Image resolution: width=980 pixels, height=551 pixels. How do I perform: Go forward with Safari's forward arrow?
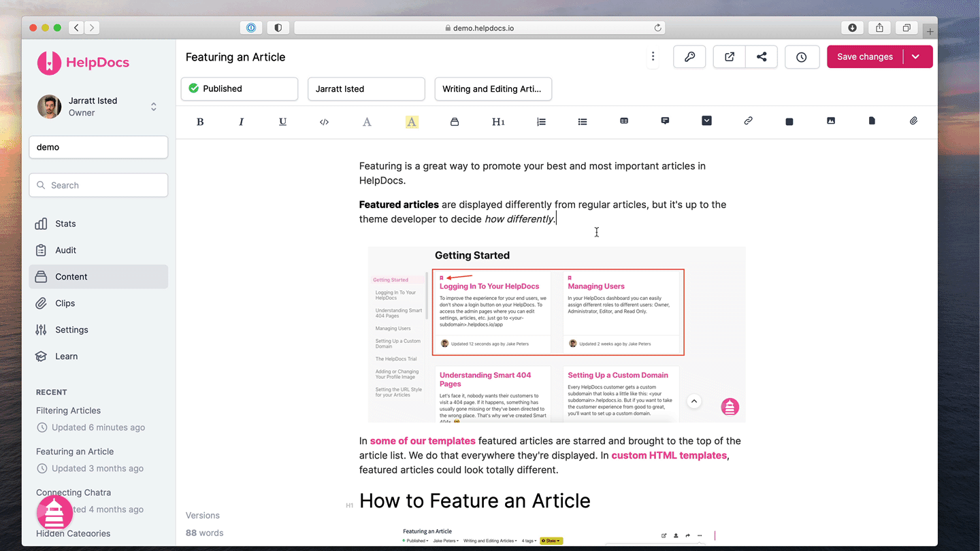coord(92,28)
